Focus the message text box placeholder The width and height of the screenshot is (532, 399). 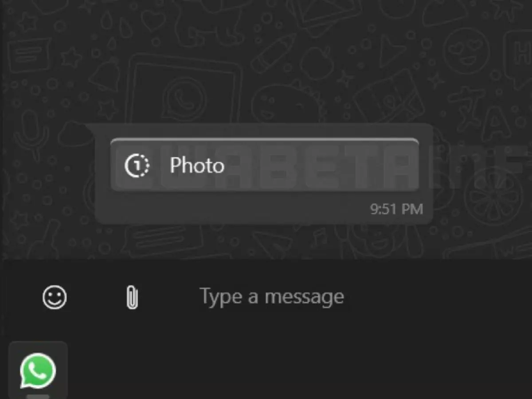271,297
